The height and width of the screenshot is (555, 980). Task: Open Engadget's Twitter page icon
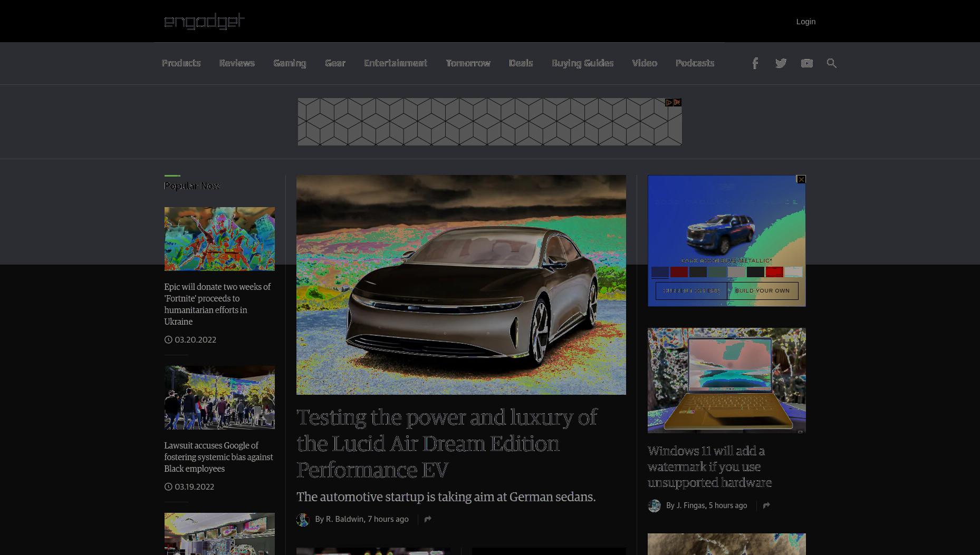781,63
